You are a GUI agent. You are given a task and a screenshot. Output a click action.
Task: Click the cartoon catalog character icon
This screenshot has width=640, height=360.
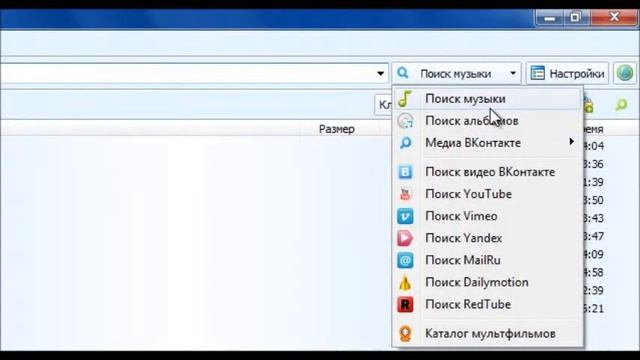tap(405, 333)
